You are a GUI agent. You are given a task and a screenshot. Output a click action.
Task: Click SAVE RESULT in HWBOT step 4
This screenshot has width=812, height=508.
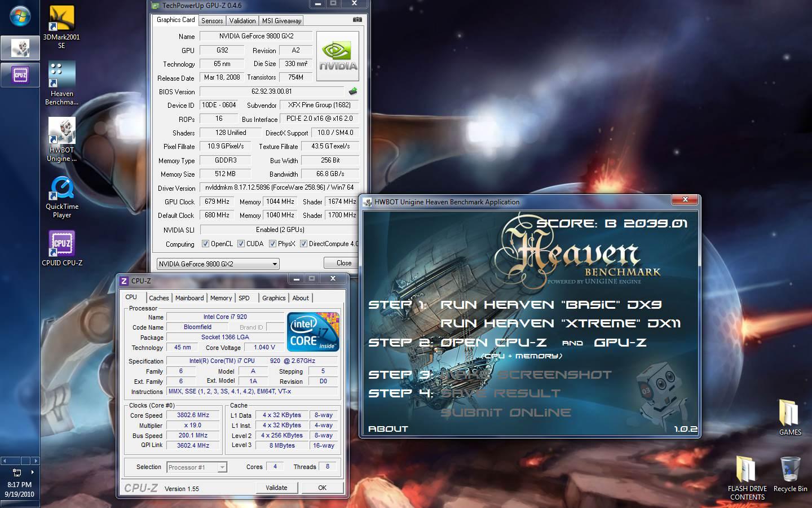pos(501,393)
